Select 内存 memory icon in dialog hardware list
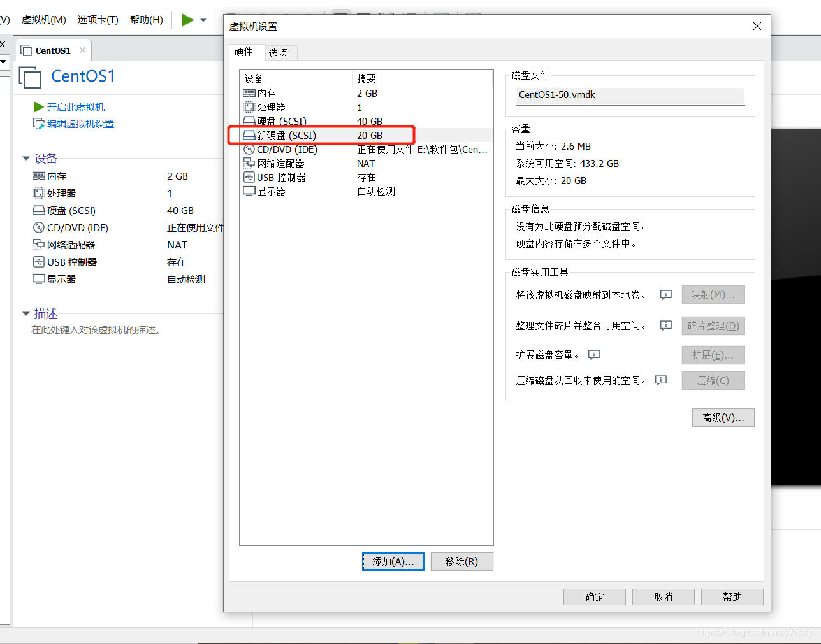The image size is (821, 644). (x=249, y=93)
